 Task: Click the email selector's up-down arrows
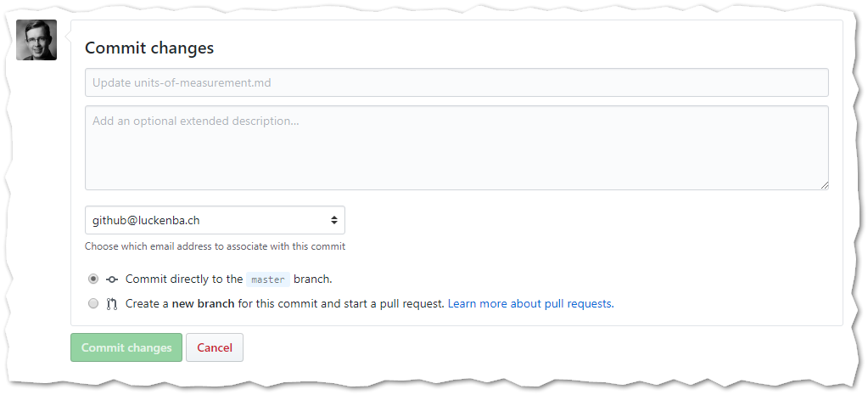[334, 220]
